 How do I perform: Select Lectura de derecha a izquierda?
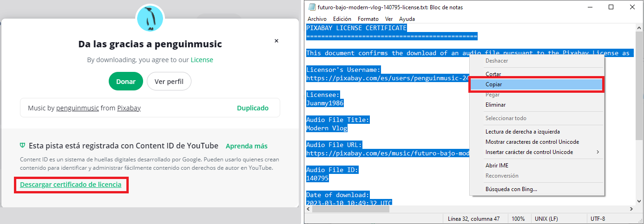[x=537, y=132]
